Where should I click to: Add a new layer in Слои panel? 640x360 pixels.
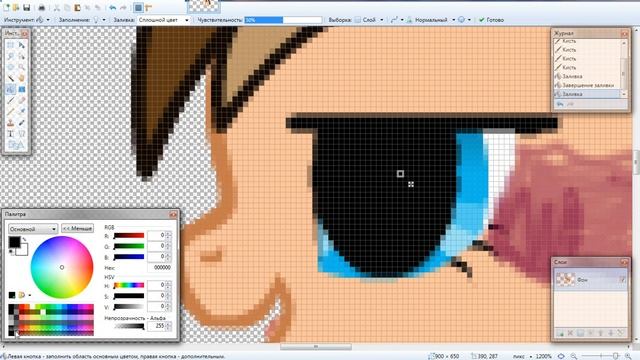(560, 333)
